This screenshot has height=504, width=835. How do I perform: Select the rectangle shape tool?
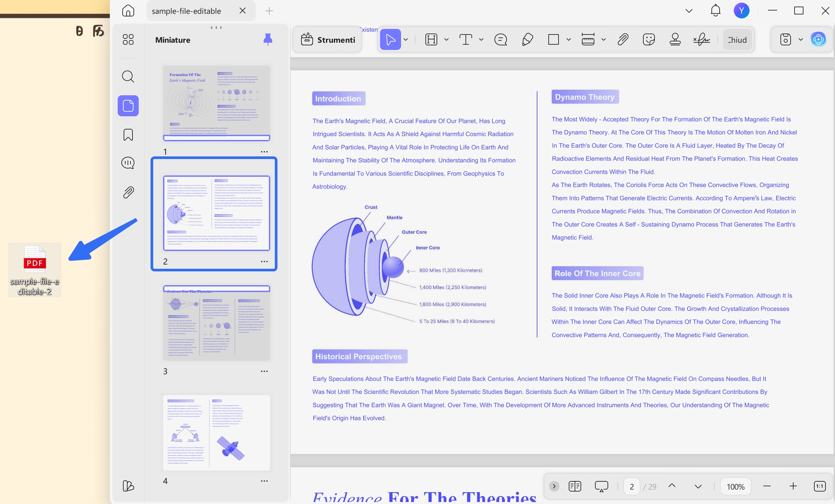pos(553,40)
